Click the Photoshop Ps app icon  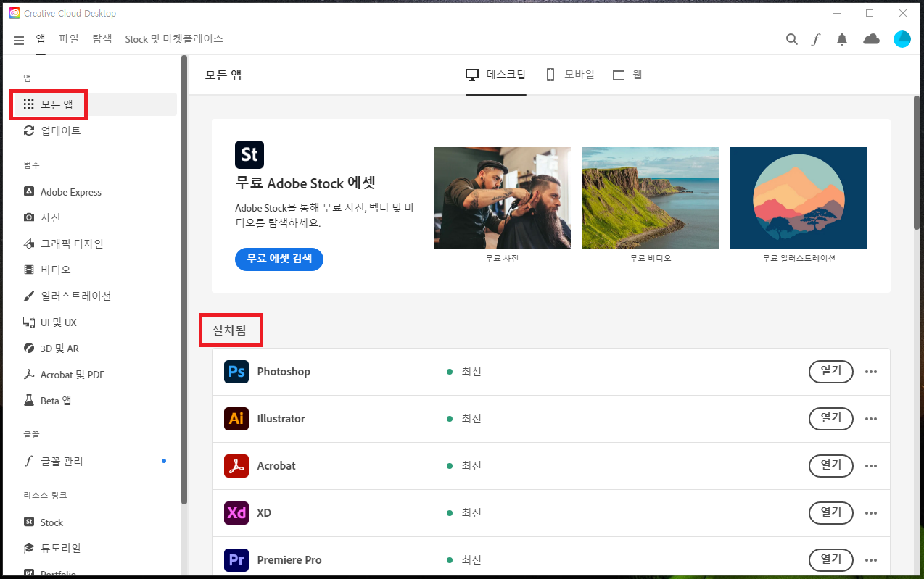pos(236,372)
